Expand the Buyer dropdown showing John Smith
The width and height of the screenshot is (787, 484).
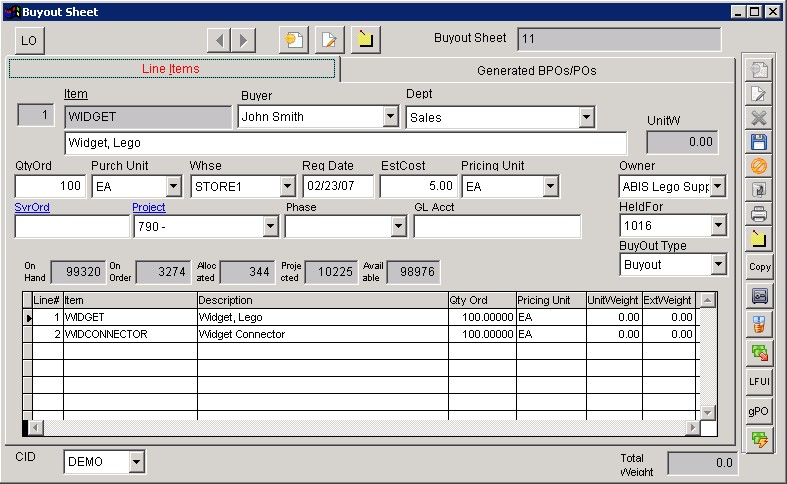click(x=390, y=117)
